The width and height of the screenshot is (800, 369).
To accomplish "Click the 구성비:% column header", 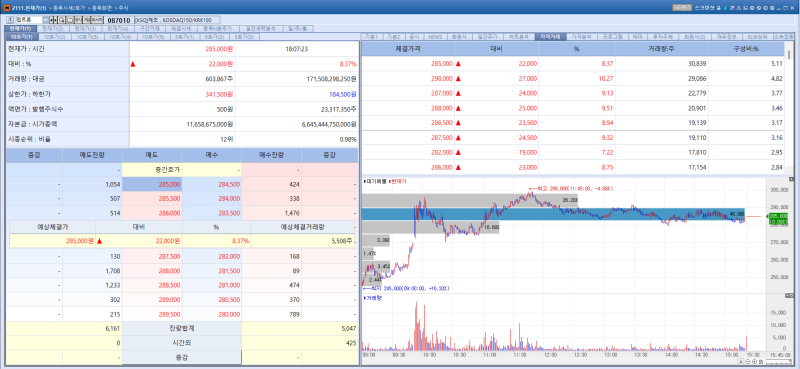I will coord(746,49).
